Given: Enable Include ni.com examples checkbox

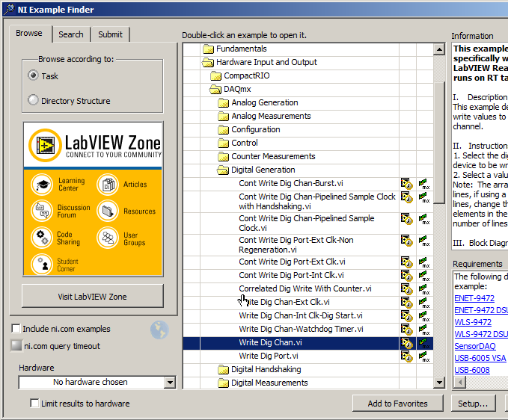Looking at the screenshot, I should [x=16, y=328].
